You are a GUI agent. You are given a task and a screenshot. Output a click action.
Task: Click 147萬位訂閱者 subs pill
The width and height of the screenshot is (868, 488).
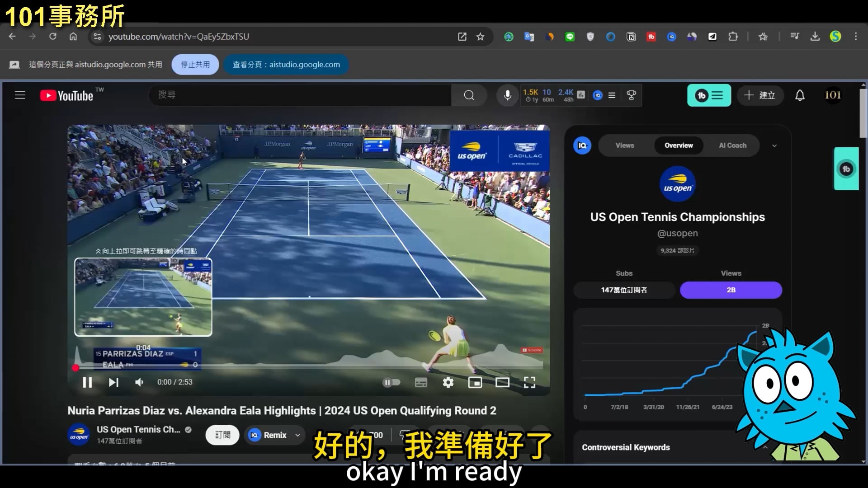pyautogui.click(x=624, y=290)
